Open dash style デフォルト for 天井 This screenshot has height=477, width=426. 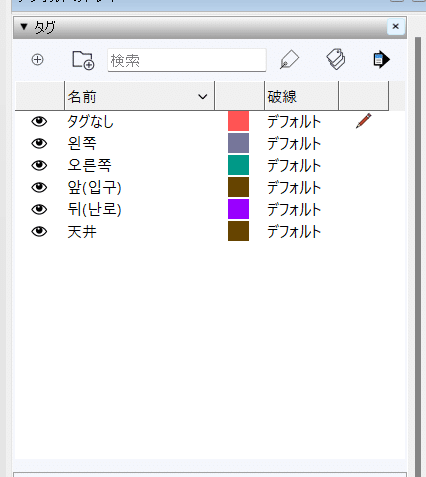point(294,232)
